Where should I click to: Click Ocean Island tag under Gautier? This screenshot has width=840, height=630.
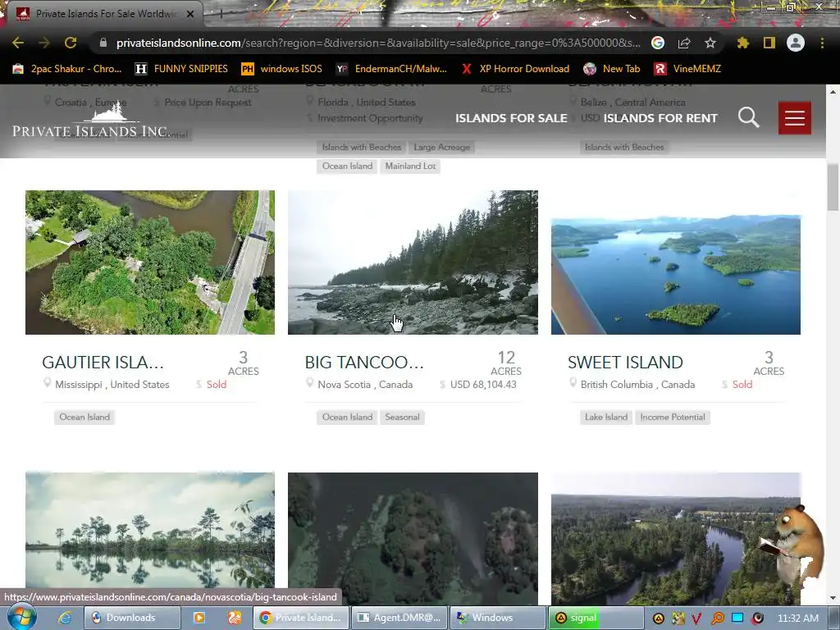84,417
